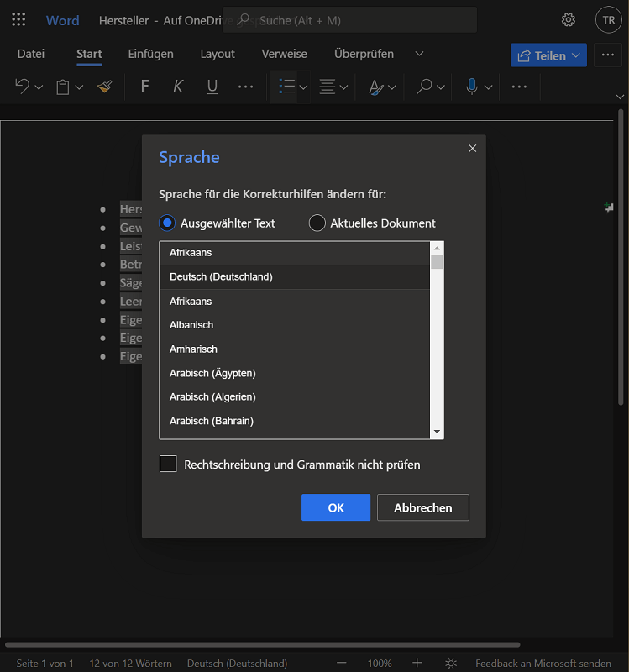Switch to the Überprüfen tab
The width and height of the screenshot is (629, 672).
tap(364, 54)
